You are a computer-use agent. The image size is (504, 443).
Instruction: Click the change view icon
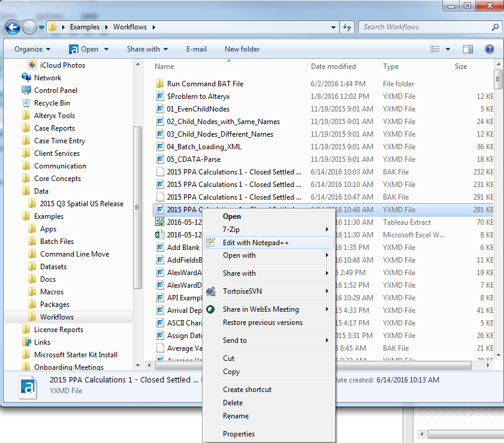click(434, 49)
